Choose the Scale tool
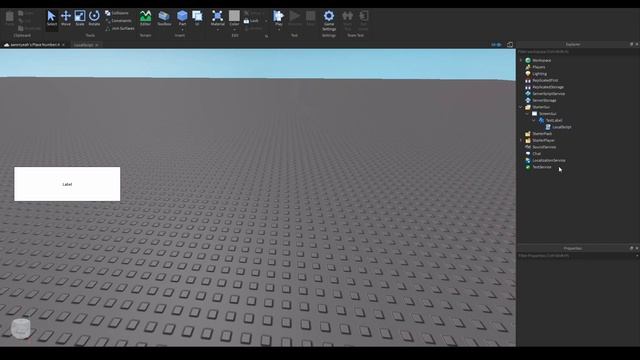The width and height of the screenshot is (640, 360). 80,18
